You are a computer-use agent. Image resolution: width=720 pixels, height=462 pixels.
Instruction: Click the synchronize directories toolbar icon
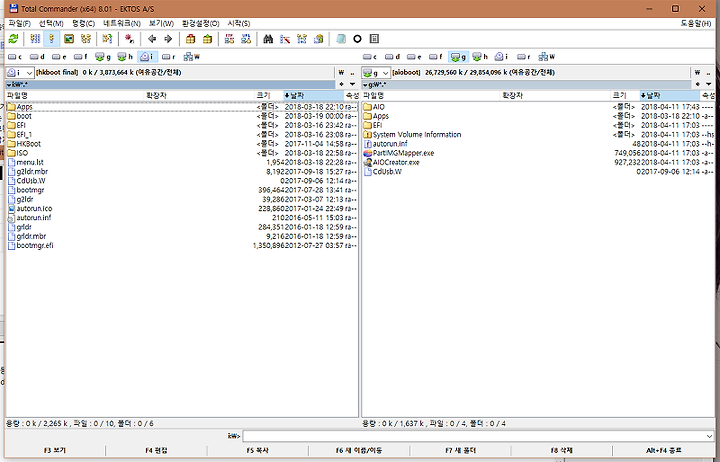pyautogui.click(x=302, y=39)
